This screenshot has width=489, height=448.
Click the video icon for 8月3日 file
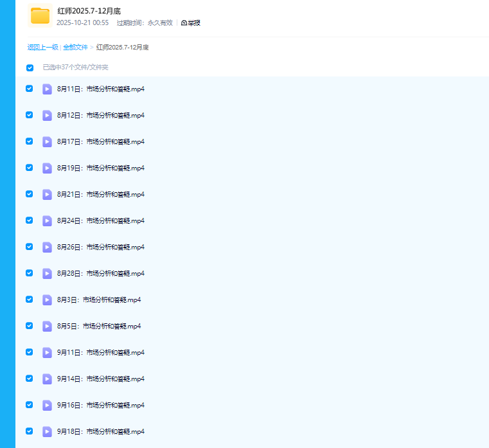(47, 300)
